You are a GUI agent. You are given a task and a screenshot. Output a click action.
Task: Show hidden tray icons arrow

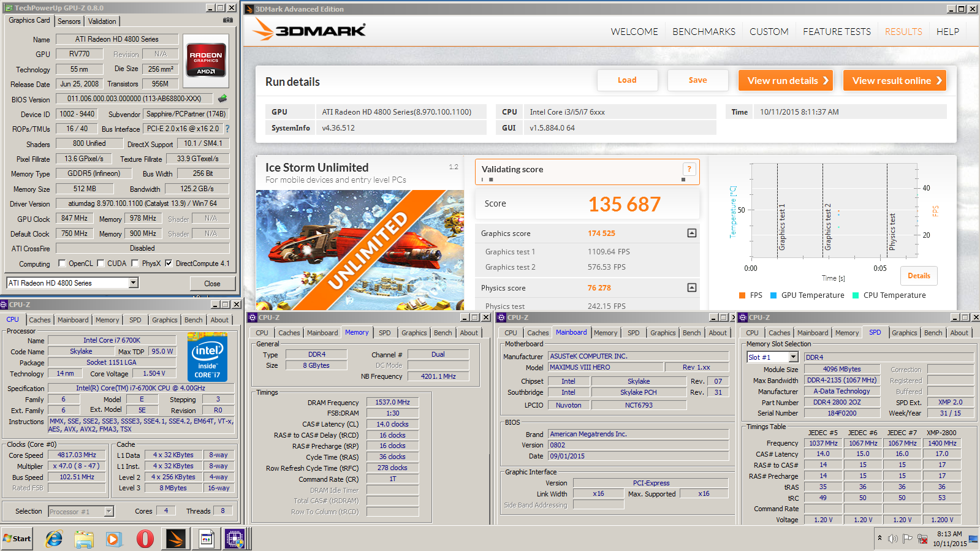point(879,538)
